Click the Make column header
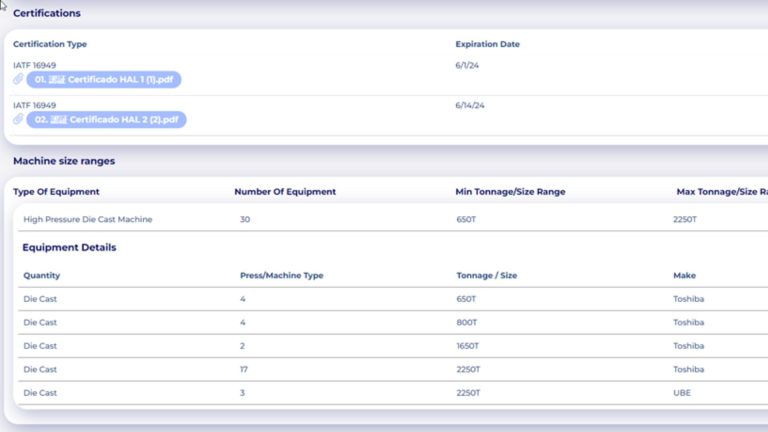The height and width of the screenshot is (432, 768). [684, 275]
